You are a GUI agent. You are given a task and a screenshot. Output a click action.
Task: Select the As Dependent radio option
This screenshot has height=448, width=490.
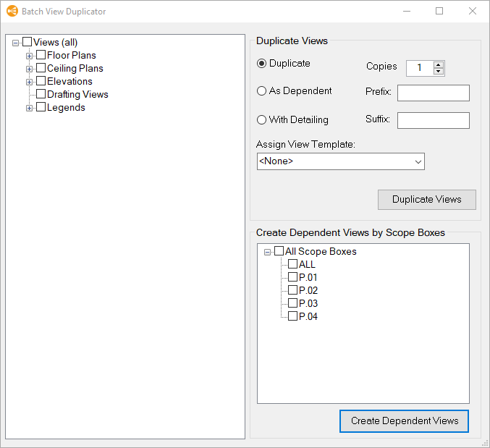(x=261, y=91)
